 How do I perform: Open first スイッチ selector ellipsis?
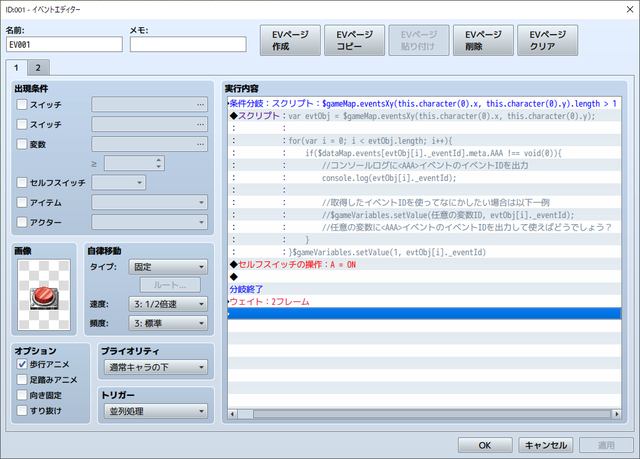[200, 104]
